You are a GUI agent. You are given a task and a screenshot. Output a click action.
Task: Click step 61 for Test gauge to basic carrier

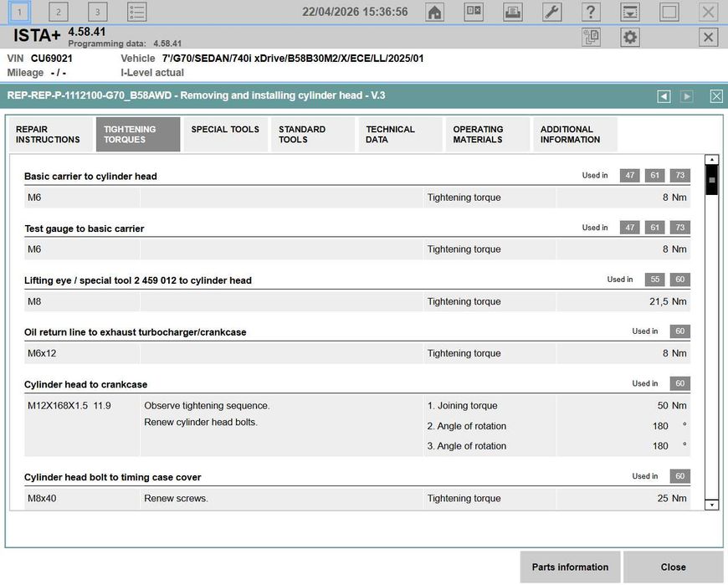[x=654, y=228]
